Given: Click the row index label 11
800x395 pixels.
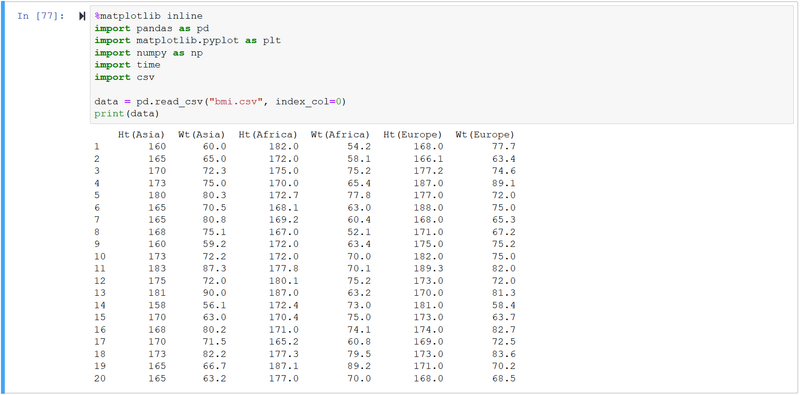Looking at the screenshot, I should pos(100,268).
